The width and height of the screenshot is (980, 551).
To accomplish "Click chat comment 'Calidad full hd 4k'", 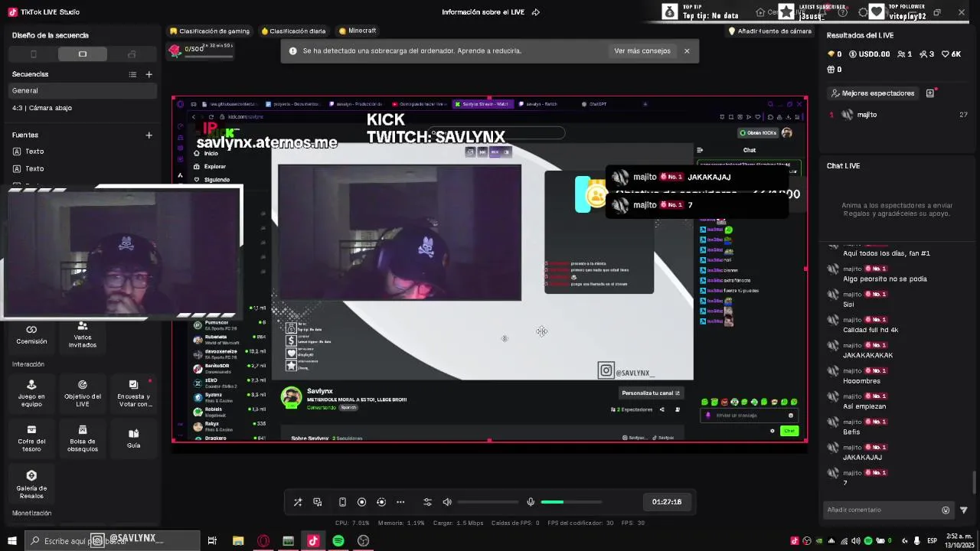I will pos(871,330).
